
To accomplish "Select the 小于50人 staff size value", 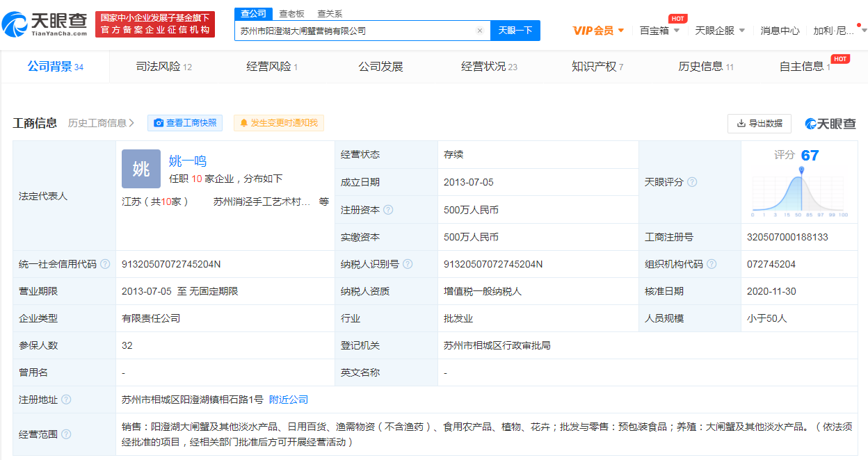I will (x=767, y=318).
